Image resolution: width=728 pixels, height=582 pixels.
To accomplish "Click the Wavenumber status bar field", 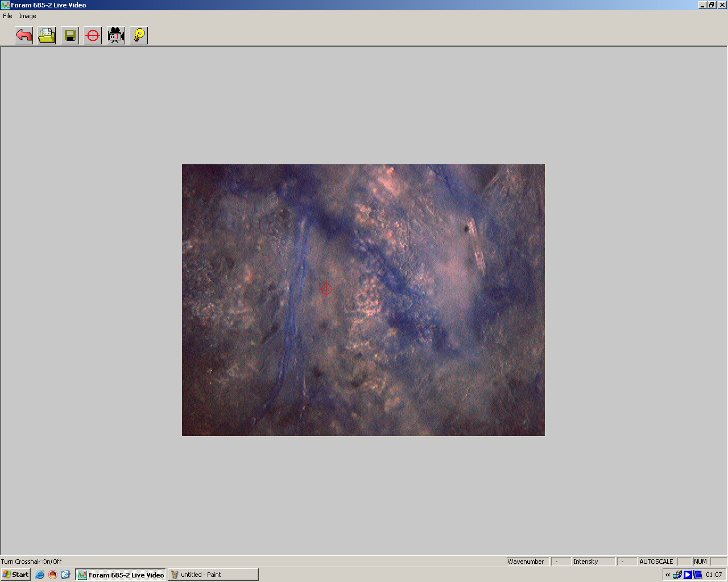I will tap(526, 562).
